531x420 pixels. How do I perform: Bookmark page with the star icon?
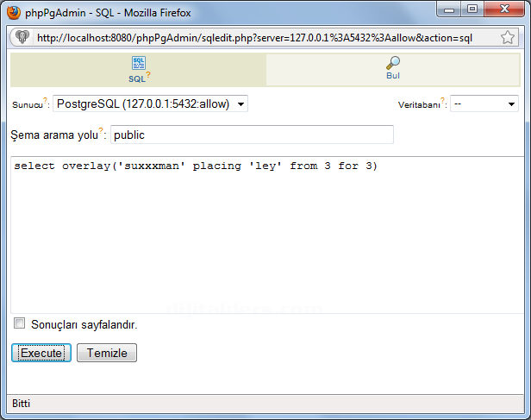coord(507,37)
